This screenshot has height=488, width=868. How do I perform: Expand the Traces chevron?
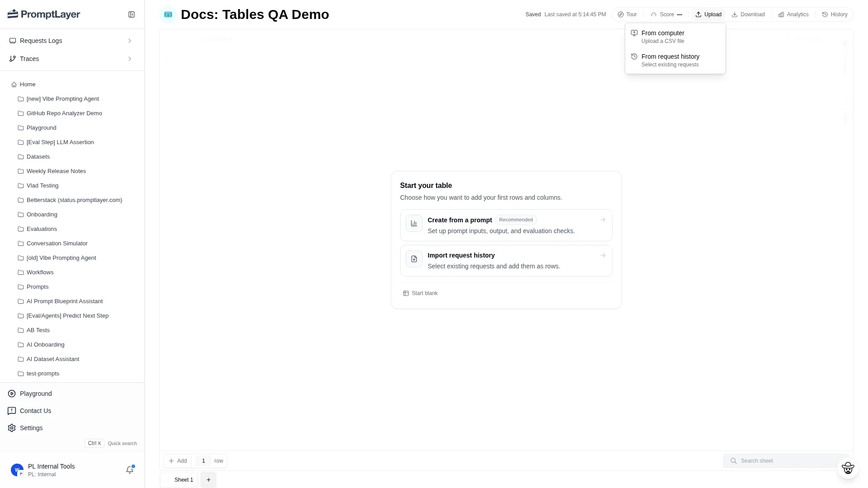[130, 59]
